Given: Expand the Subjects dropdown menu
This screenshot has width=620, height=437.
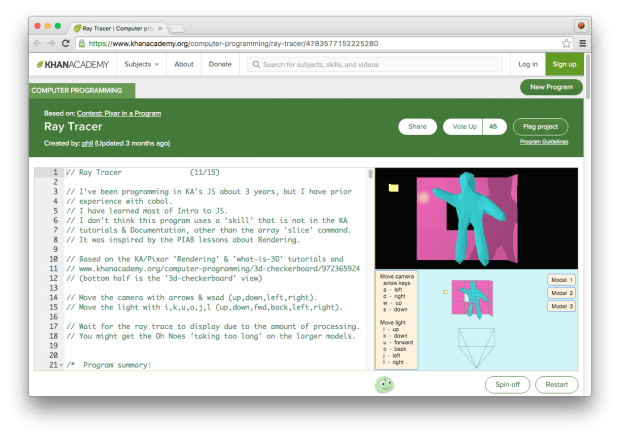Looking at the screenshot, I should [141, 64].
